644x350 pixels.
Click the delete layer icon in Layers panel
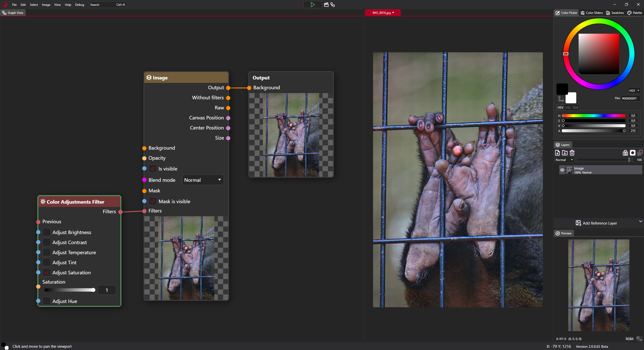pyautogui.click(x=572, y=152)
